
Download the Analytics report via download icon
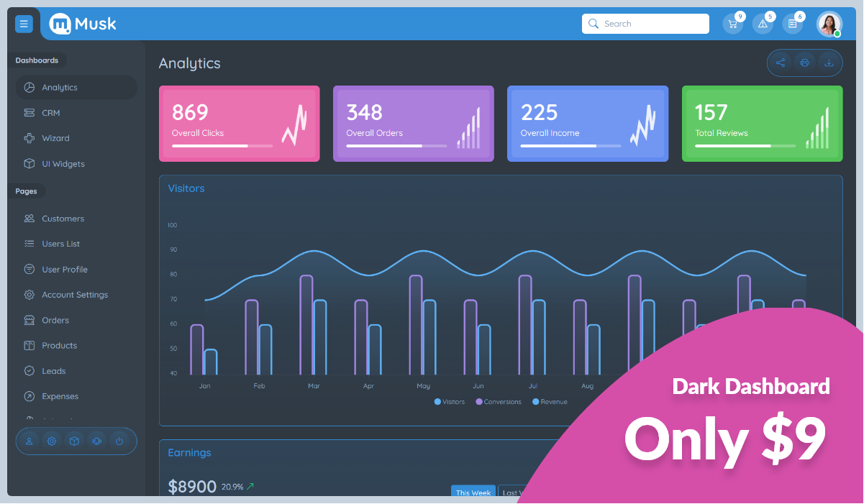point(829,63)
